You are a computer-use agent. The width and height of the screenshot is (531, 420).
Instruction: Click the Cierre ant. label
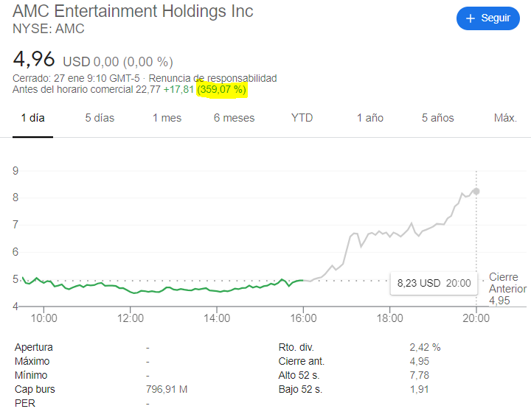point(302,361)
